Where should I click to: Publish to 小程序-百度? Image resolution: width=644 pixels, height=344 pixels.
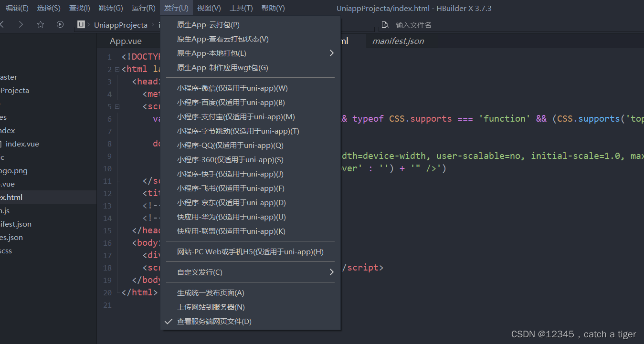point(251,103)
